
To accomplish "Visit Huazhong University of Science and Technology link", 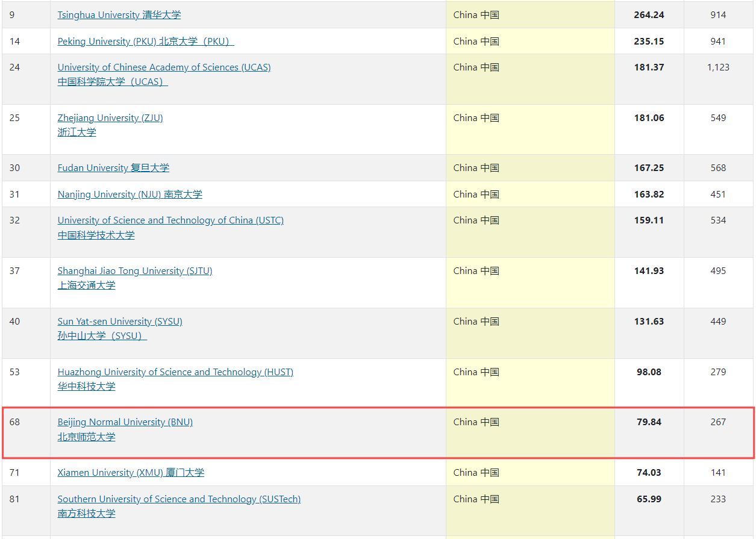I will point(175,379).
